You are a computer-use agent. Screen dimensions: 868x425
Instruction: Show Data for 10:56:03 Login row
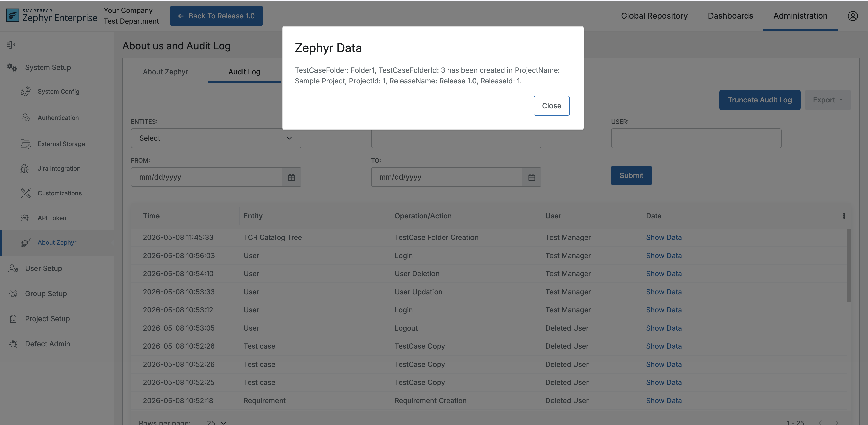point(663,256)
